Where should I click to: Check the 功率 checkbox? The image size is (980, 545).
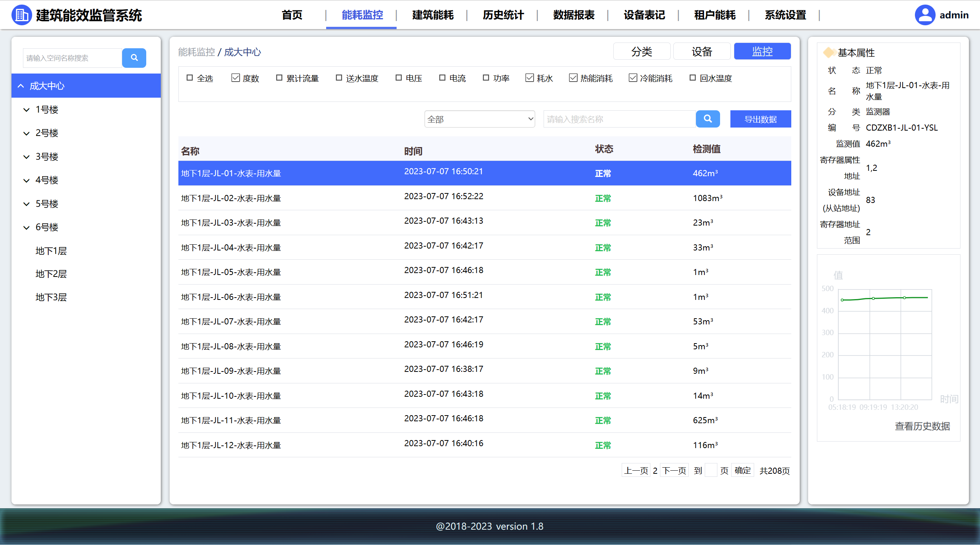coord(486,78)
